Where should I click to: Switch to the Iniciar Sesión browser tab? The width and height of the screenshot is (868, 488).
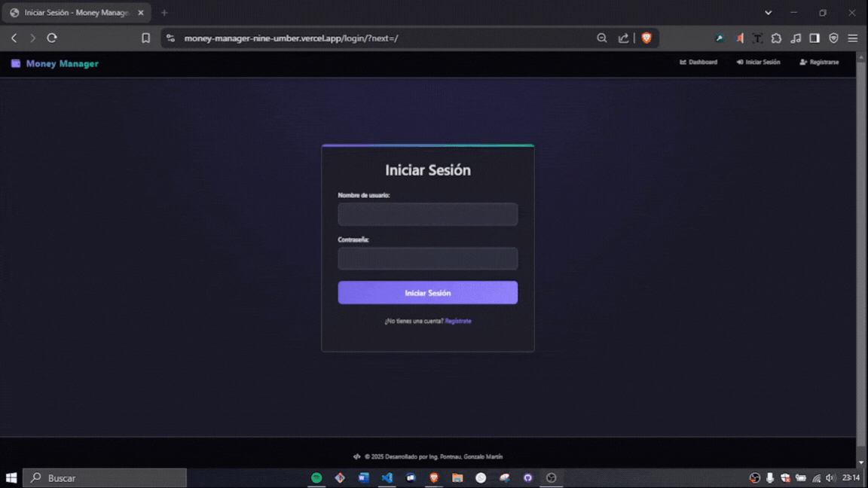click(72, 12)
